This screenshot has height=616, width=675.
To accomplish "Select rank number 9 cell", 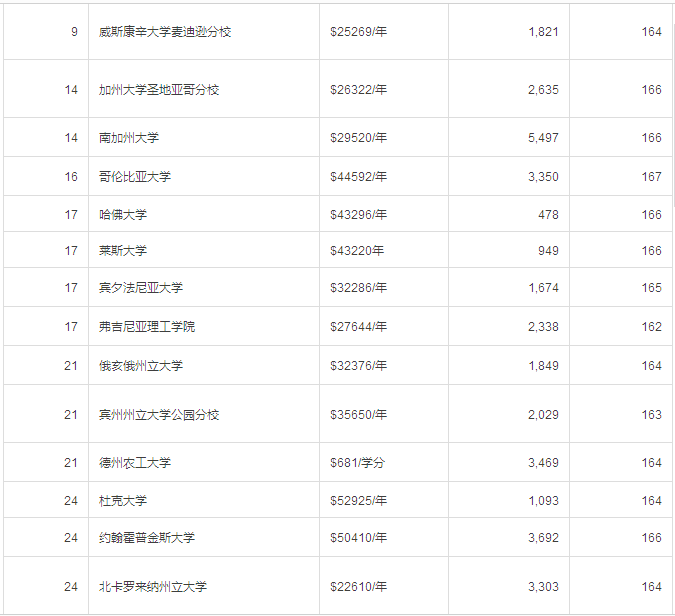I will tap(74, 32).
